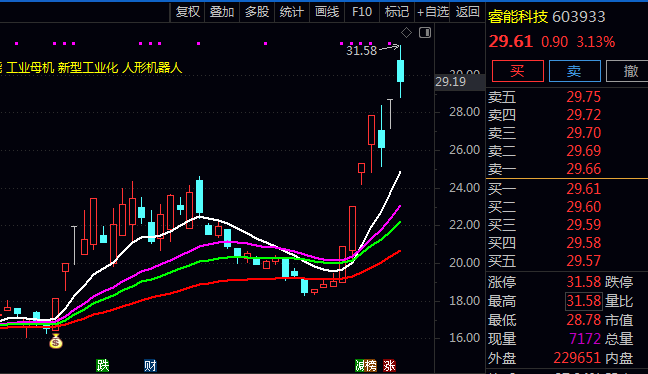Click the diamond icon above chart
648x374 pixels.
coord(406,33)
